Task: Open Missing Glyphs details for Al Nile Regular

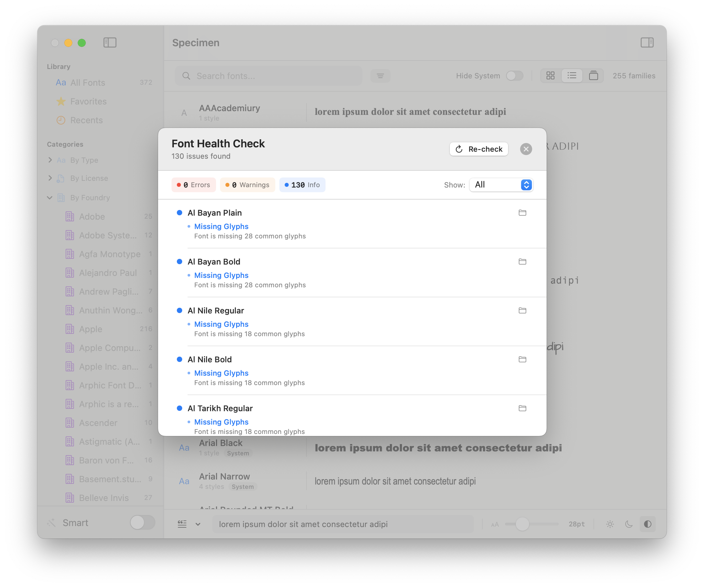Action: (221, 324)
